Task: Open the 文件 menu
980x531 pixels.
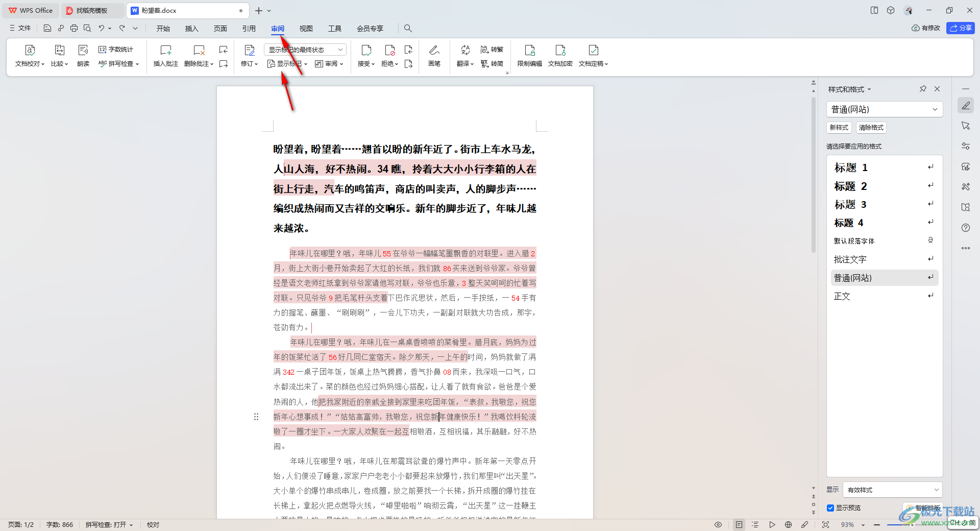Action: click(x=20, y=28)
